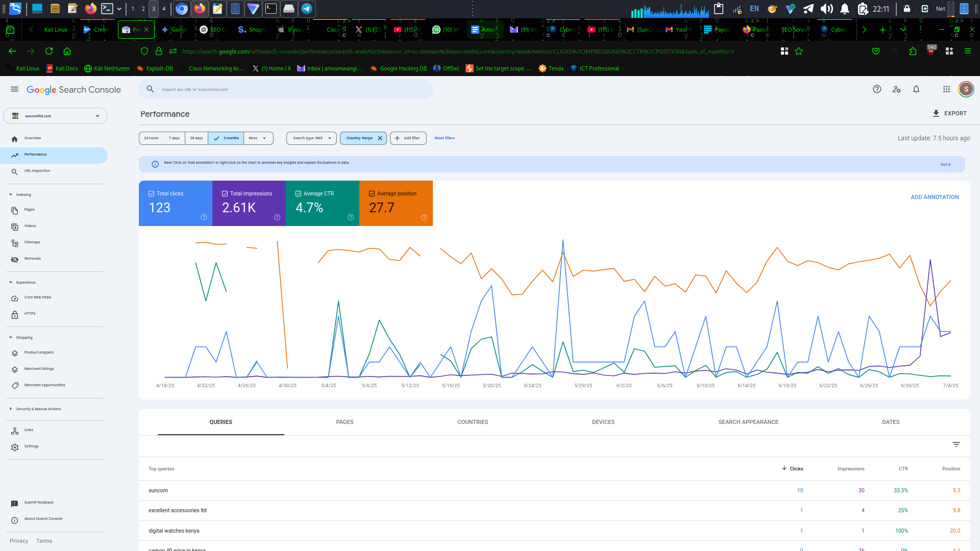This screenshot has width=980, height=551.
Task: Click Add Annotation button
Action: tap(935, 197)
